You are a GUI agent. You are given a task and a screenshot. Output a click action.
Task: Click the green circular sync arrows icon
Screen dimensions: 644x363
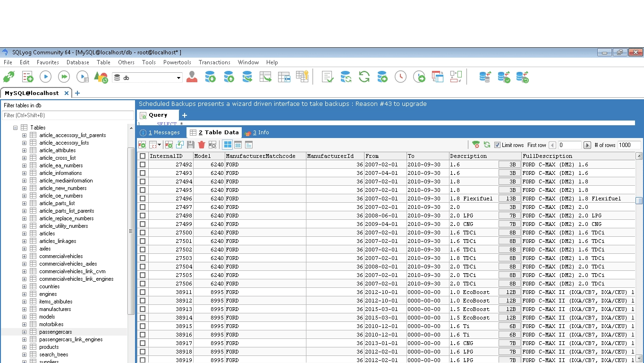pos(364,77)
